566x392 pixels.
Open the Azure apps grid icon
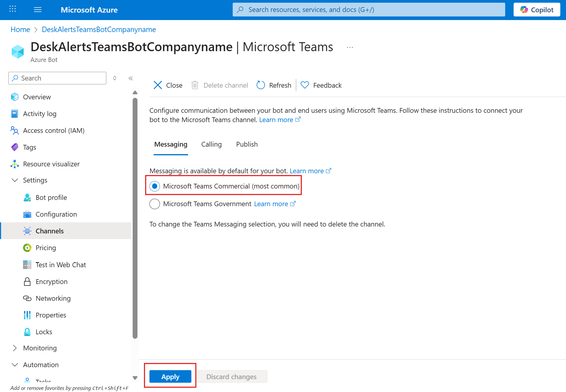(13, 9)
